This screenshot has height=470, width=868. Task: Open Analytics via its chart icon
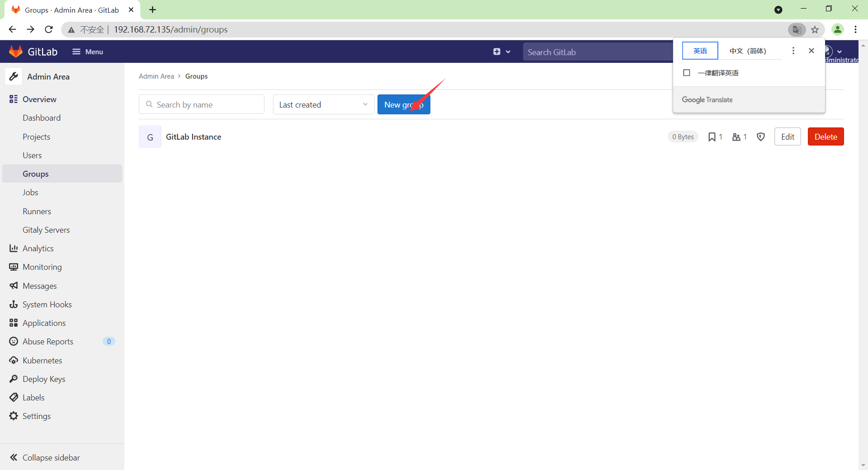pos(13,248)
